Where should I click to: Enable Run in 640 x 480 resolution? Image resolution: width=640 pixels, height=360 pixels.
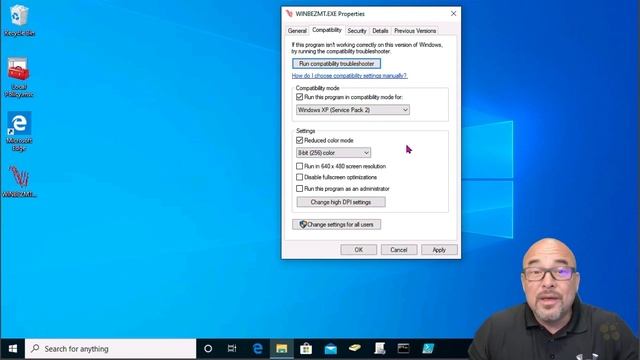300,166
